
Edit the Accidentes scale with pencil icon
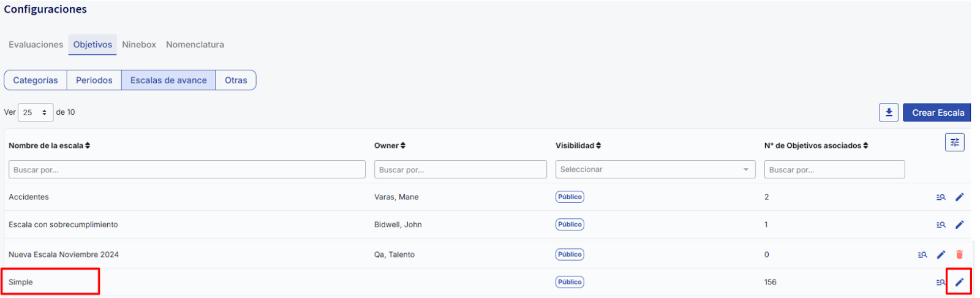click(x=960, y=197)
